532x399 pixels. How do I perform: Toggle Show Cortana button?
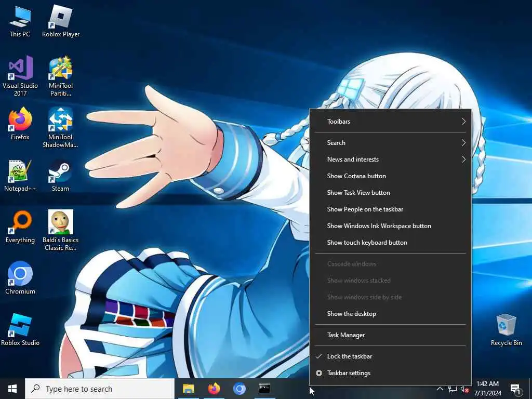[x=391, y=176]
